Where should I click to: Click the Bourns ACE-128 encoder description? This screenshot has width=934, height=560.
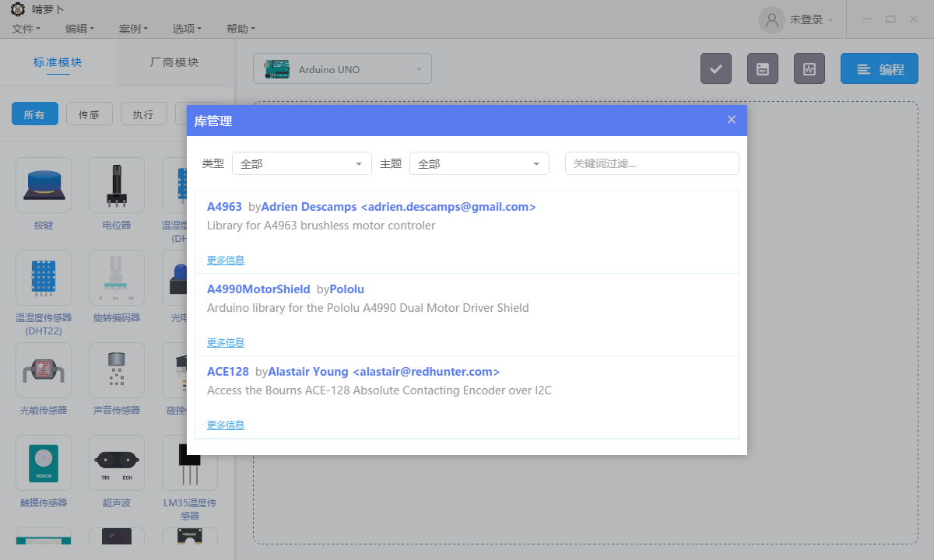pos(379,390)
